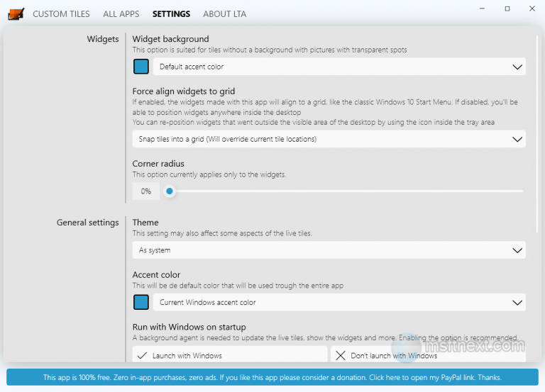Image resolution: width=545 pixels, height=392 pixels.
Task: Maximize the application window
Action: 507,9
